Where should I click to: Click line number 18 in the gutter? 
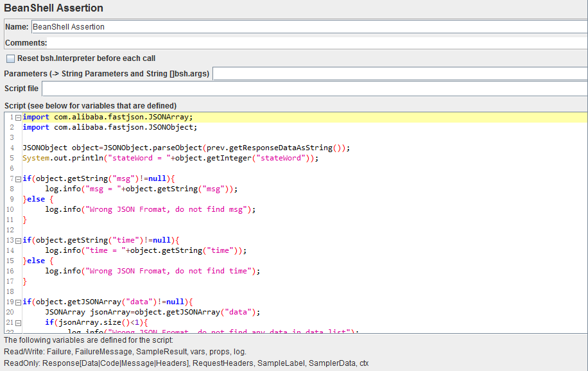[x=10, y=291]
